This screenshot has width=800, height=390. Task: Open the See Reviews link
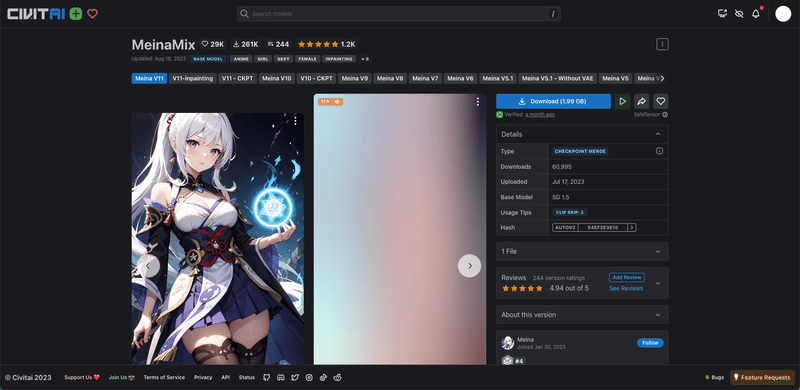tap(626, 288)
